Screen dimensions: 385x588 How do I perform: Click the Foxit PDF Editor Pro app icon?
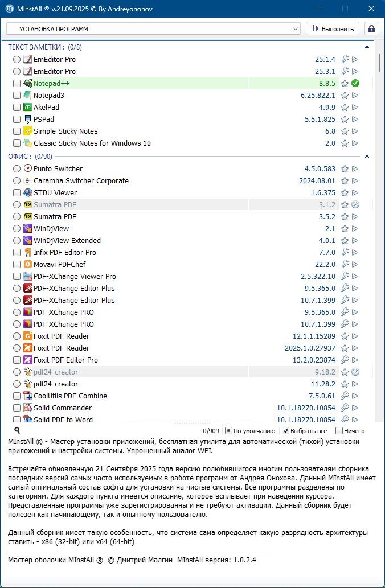pos(28,360)
